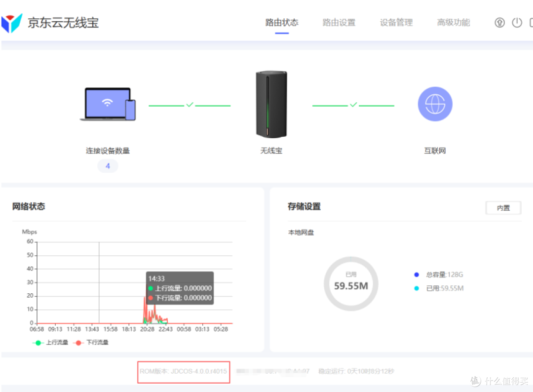This screenshot has width=533, height=392.
Task: Click the 总容量:128G text
Action: 445,274
